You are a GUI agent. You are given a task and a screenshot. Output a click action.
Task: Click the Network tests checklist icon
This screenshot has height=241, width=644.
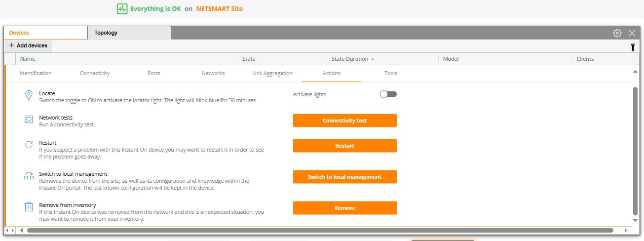pyautogui.click(x=29, y=120)
